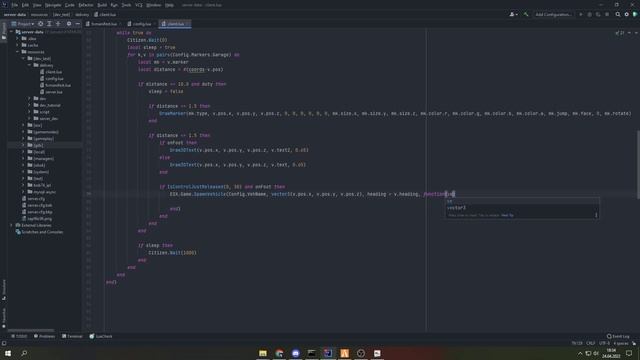Screen dimensions: 640x360
Task: Click the Collapse All icon in Project panel
Action: coord(58,24)
